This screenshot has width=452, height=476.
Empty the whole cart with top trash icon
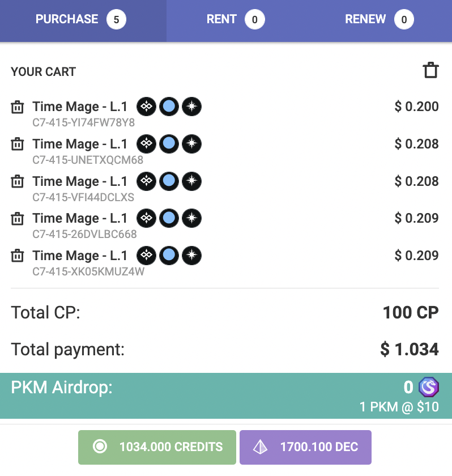431,70
